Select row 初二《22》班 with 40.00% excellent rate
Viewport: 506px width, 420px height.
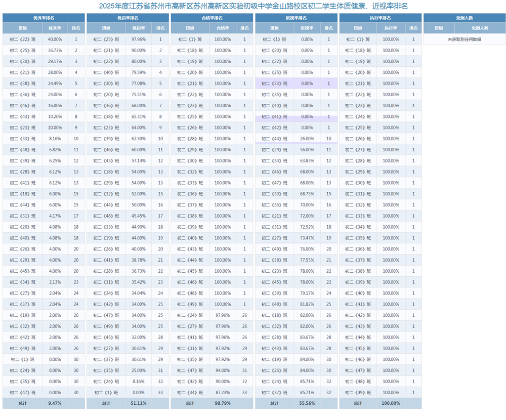coord(44,39)
